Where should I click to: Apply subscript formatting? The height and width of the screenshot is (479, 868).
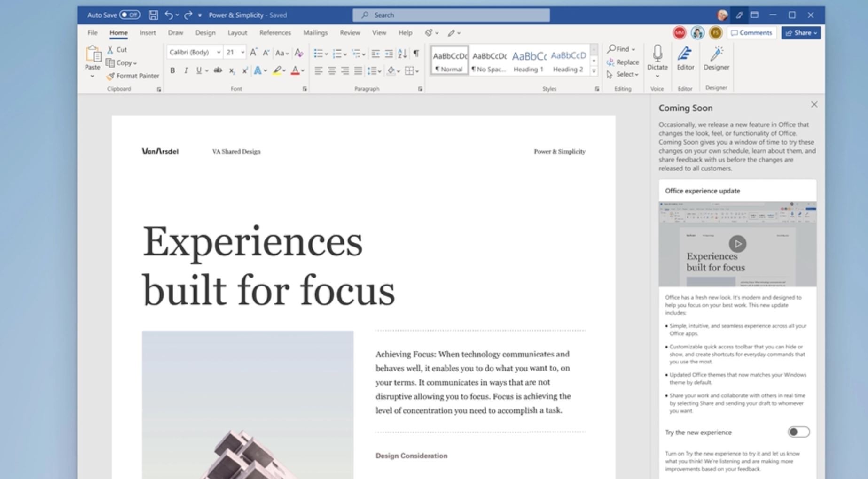(x=232, y=70)
